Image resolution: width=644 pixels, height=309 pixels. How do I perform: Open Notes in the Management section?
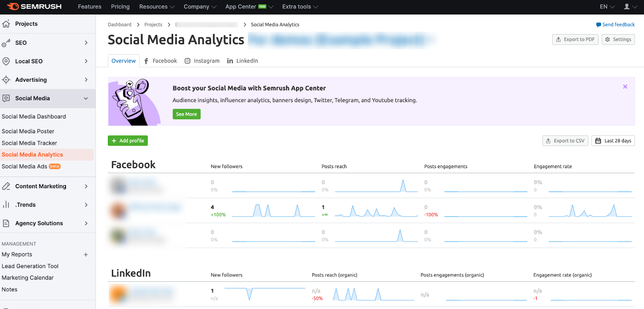point(10,290)
